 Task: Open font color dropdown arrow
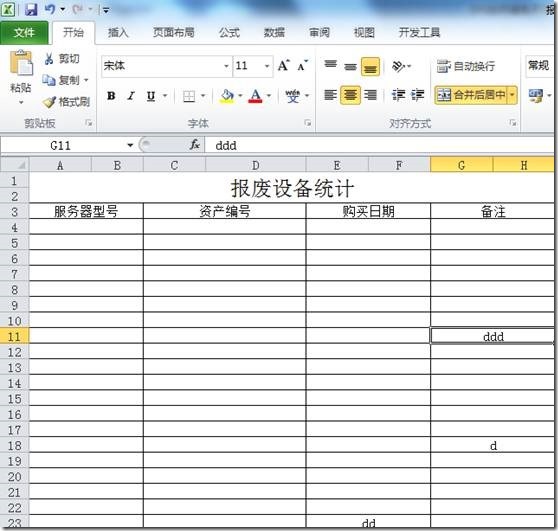coord(269,96)
